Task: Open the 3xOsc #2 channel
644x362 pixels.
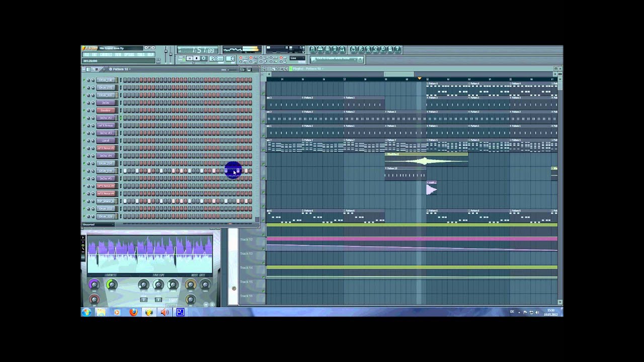Action: [x=106, y=118]
